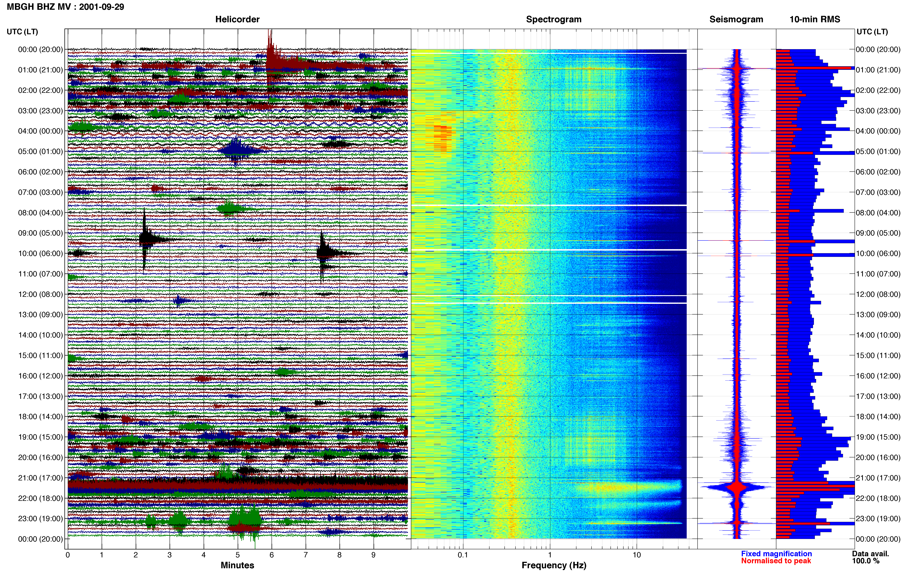Select the left '04:00 (00:00)' time label

(41, 131)
